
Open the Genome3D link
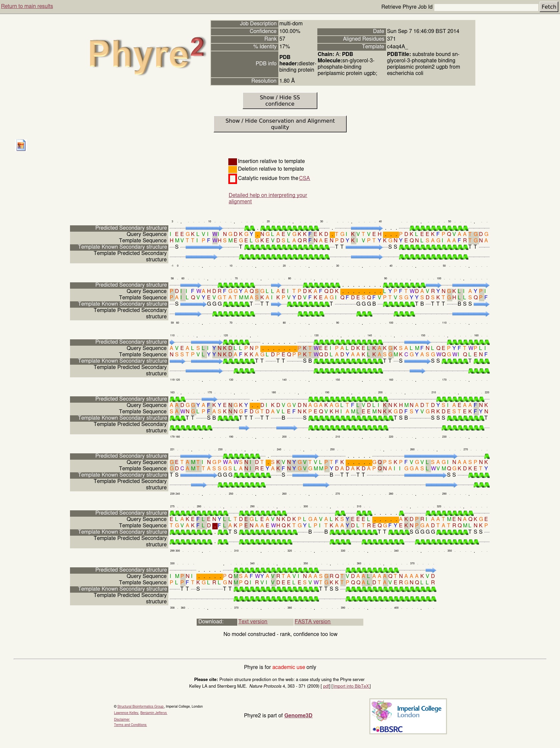298,715
